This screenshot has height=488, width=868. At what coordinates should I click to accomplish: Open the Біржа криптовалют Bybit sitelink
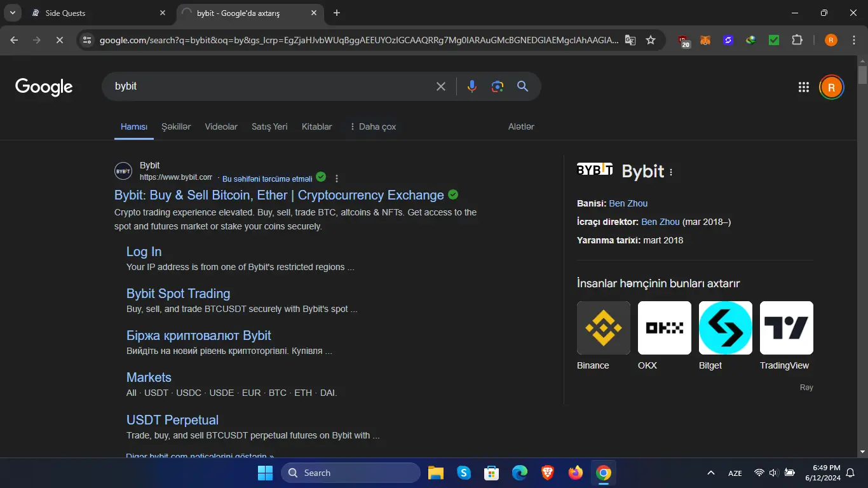tap(199, 335)
